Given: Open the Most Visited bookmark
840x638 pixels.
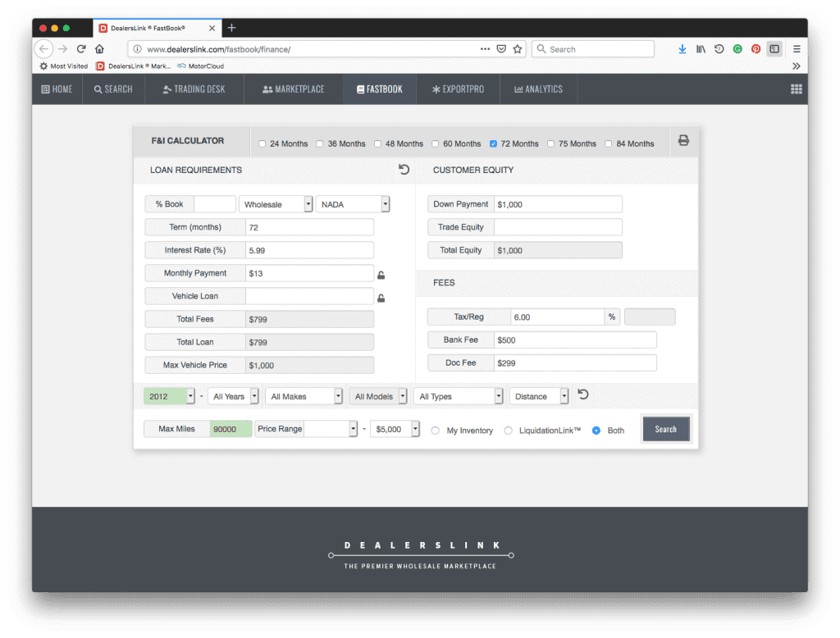Looking at the screenshot, I should tap(64, 66).
